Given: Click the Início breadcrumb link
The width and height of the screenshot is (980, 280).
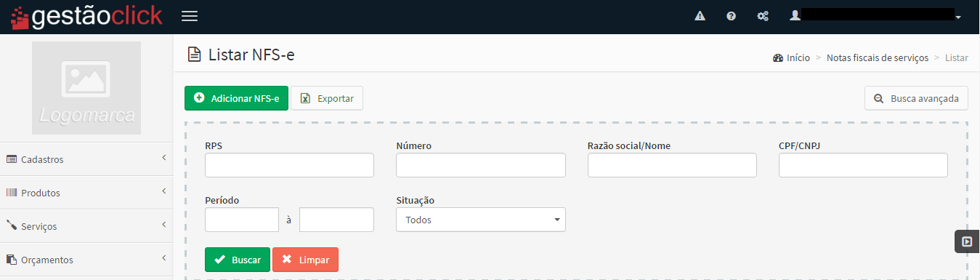Looking at the screenshot, I should pyautogui.click(x=792, y=57).
